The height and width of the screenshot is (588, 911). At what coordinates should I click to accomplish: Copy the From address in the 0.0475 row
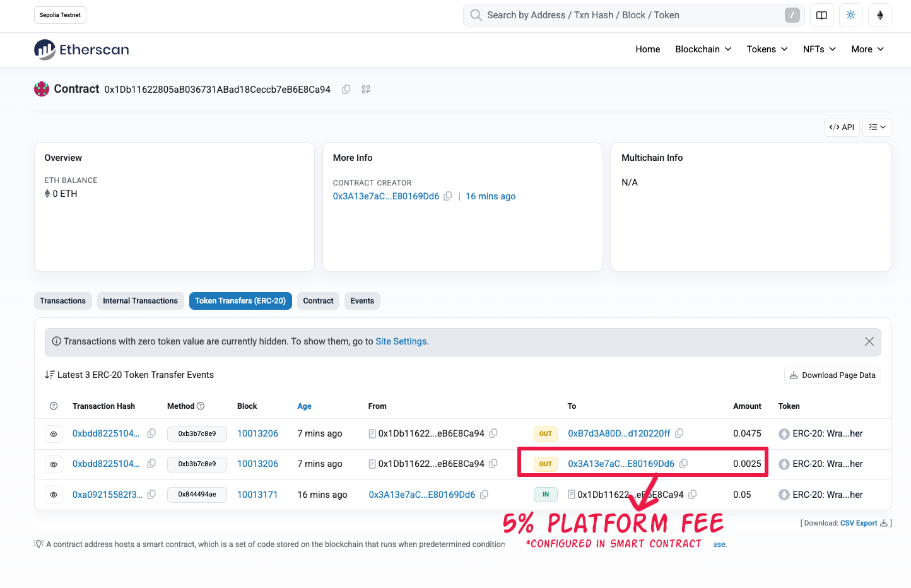click(493, 433)
